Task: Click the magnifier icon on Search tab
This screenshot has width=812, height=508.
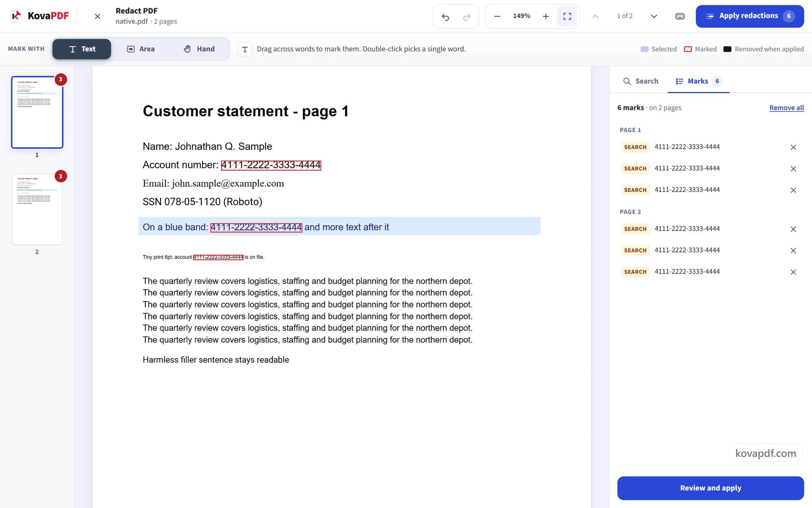Action: click(x=627, y=81)
